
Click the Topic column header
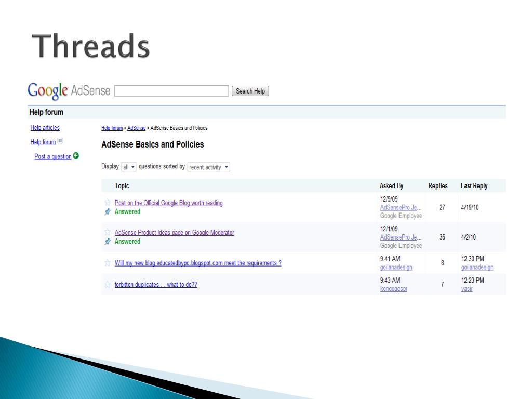point(122,185)
